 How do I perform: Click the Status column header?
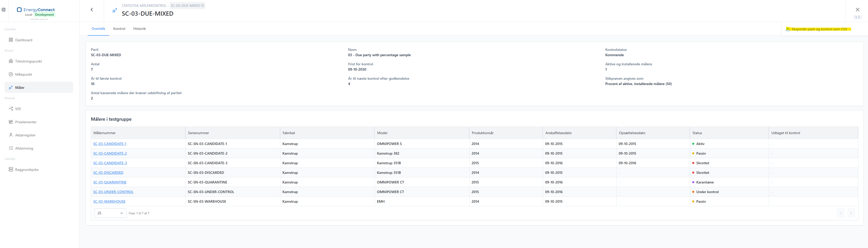(729, 133)
